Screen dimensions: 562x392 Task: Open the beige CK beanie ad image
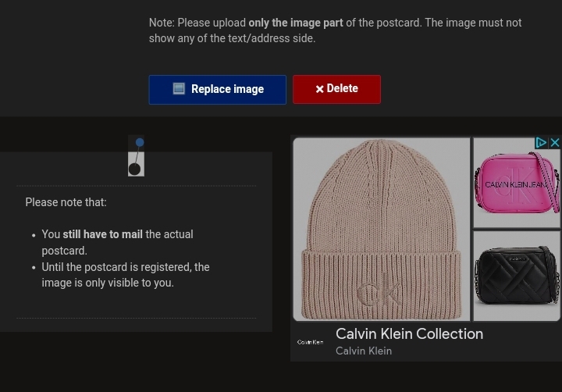point(382,229)
